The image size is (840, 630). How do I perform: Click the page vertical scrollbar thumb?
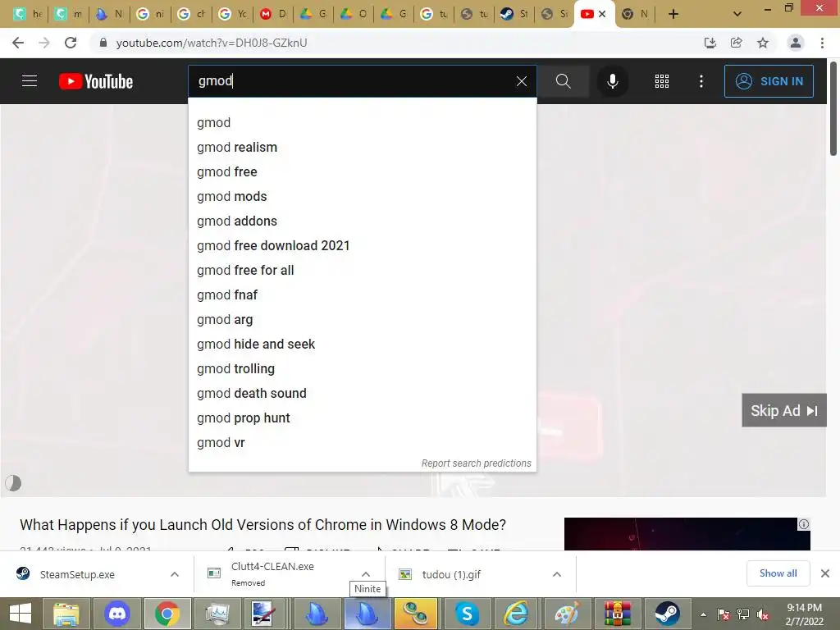point(833,109)
